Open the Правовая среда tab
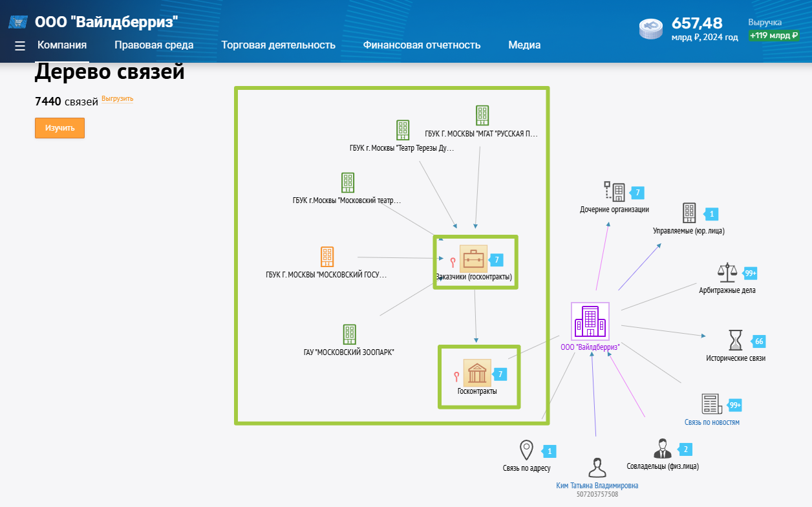Viewport: 812px width, 507px height. coord(154,45)
